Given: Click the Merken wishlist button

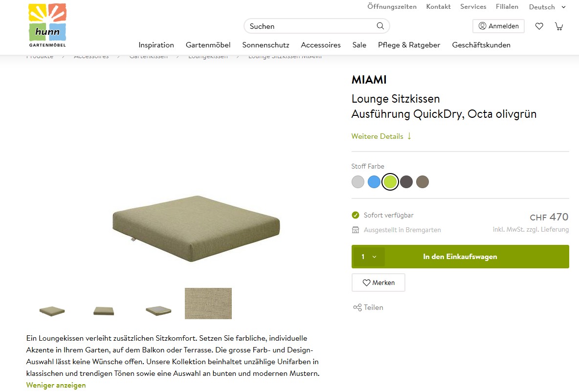Looking at the screenshot, I should pos(378,283).
